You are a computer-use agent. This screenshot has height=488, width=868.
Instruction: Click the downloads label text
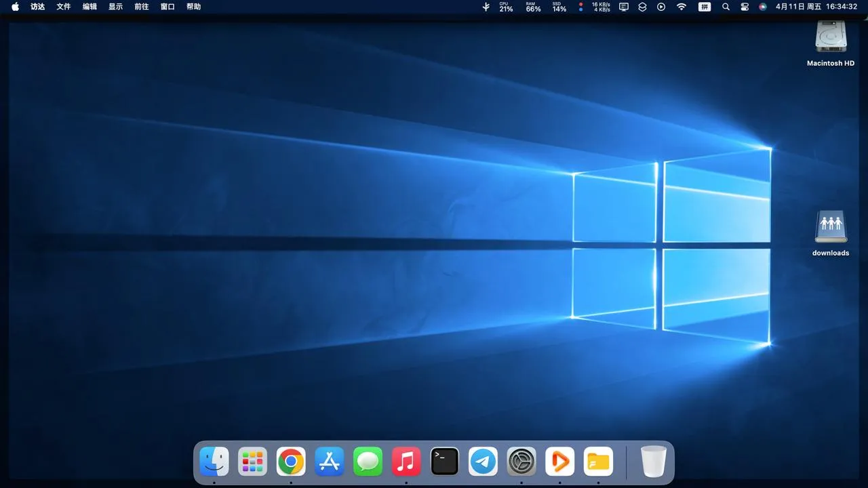(x=831, y=253)
